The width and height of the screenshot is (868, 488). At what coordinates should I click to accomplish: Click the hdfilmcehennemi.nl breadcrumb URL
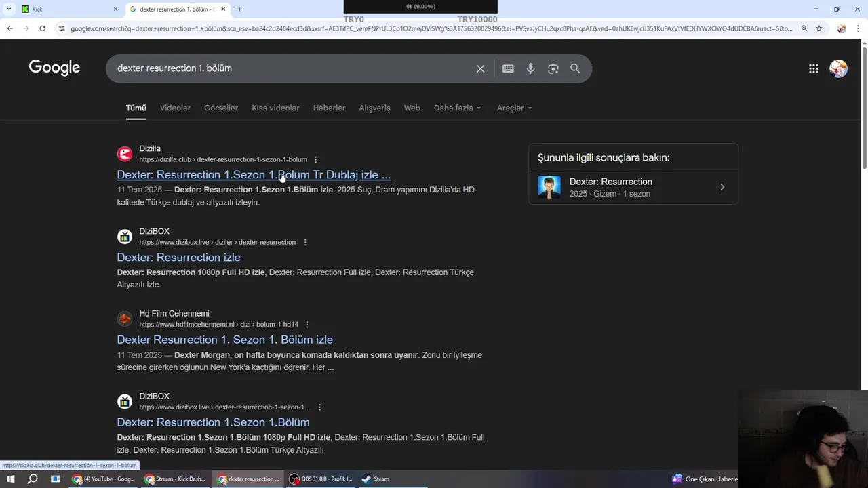(x=218, y=325)
